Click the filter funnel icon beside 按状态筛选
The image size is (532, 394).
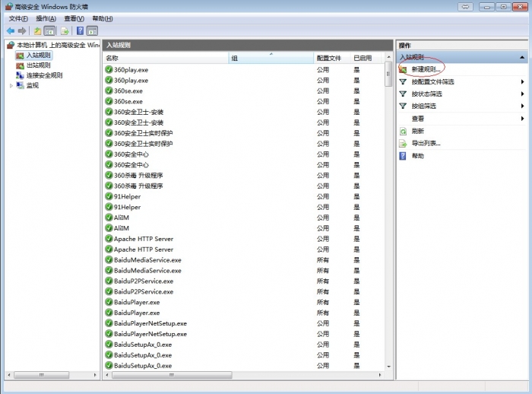point(403,94)
